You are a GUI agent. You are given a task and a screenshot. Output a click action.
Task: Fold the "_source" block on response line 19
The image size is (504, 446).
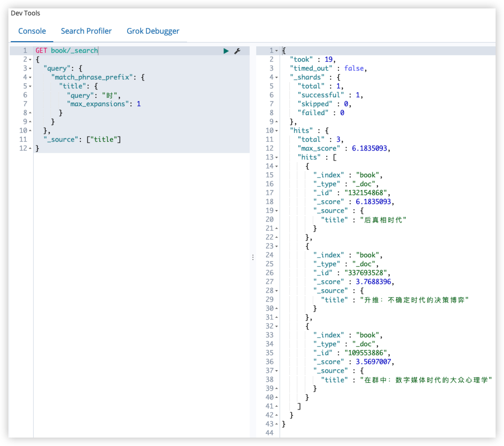[276, 211]
